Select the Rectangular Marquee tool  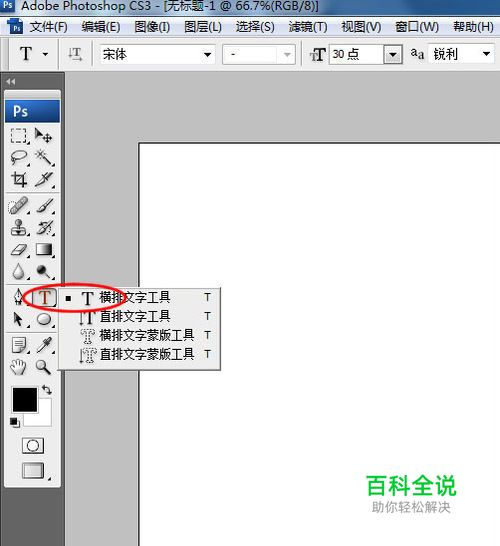(18, 136)
